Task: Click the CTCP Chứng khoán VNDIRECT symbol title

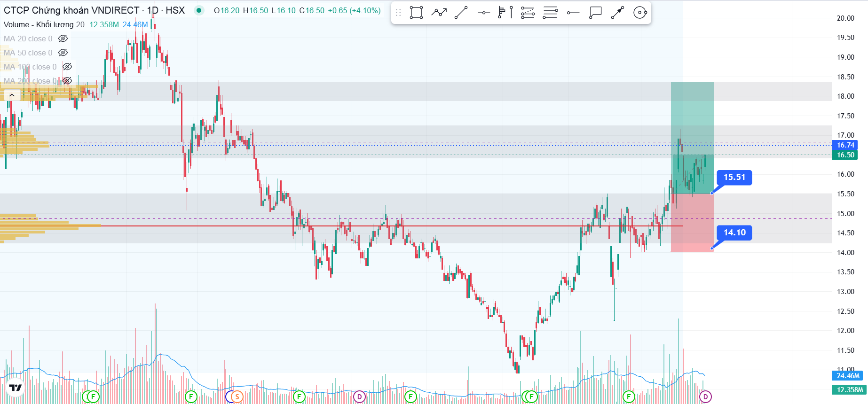Action: pyautogui.click(x=71, y=10)
